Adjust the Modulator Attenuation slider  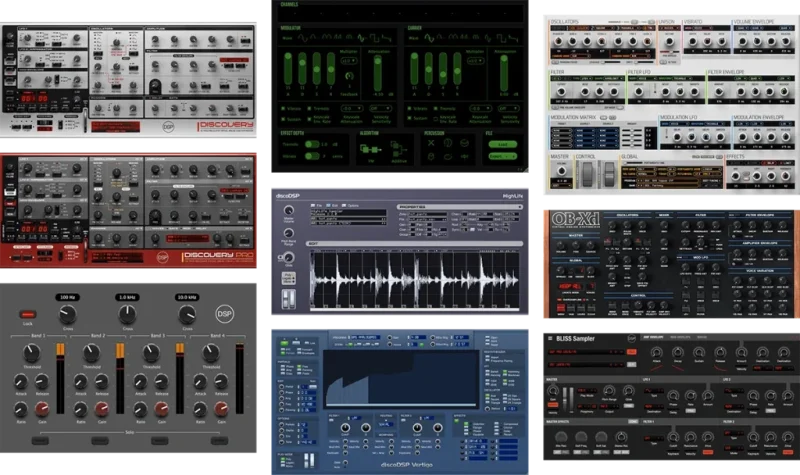[378, 73]
